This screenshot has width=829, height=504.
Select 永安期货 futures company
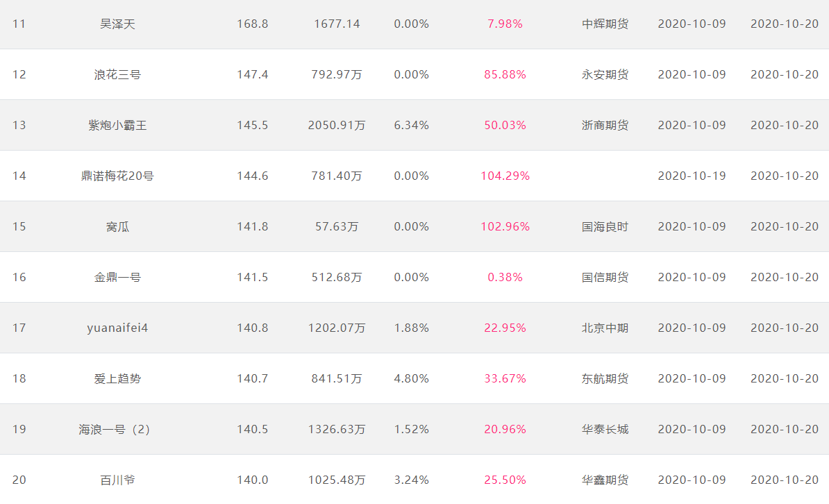(x=605, y=74)
